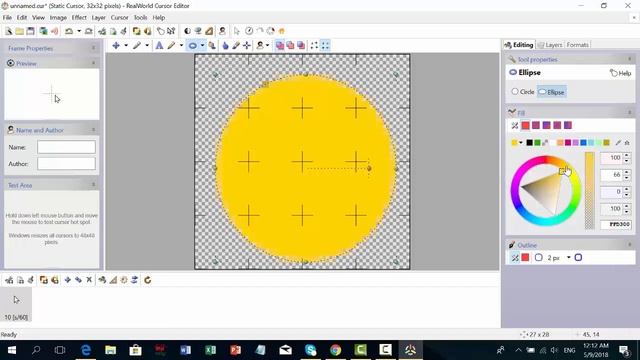This screenshot has height=360, width=640.
Task: Toggle fill disabled crossed icon
Action: click(x=515, y=125)
